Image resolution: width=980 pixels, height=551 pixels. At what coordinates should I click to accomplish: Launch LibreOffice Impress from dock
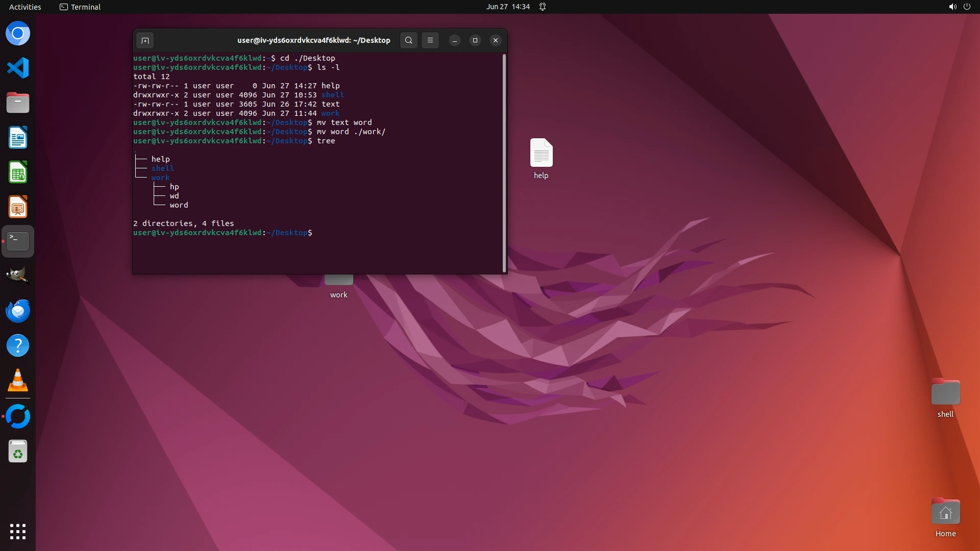tap(18, 207)
